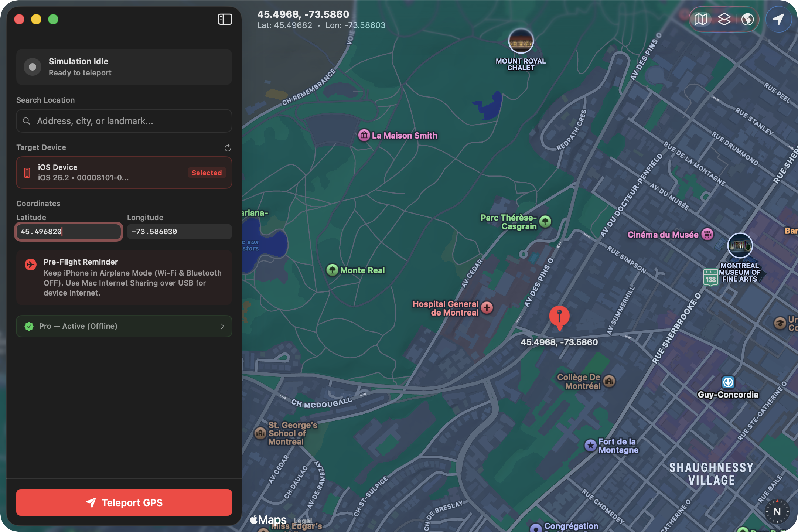
Task: Select the globe satellite view icon
Action: click(747, 19)
